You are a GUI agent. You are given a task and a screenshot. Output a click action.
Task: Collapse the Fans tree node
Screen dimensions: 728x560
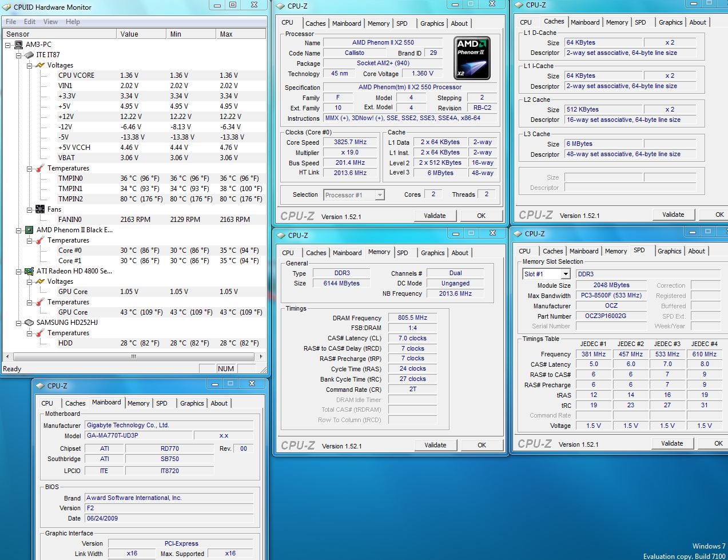[30, 209]
